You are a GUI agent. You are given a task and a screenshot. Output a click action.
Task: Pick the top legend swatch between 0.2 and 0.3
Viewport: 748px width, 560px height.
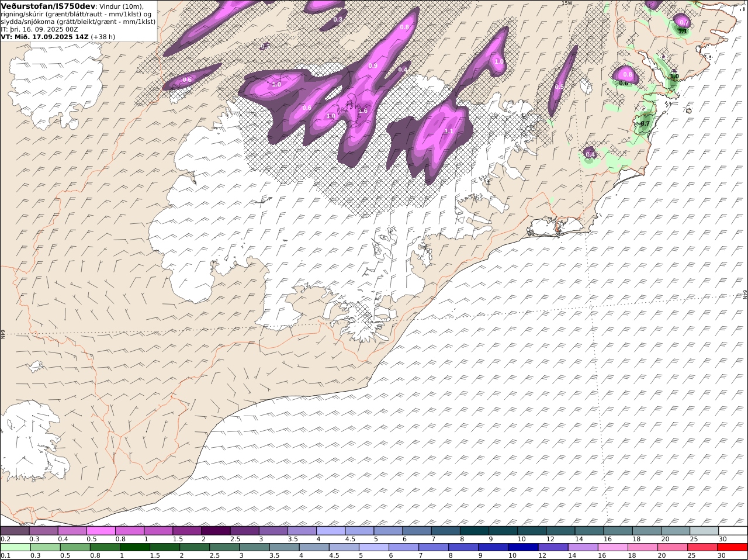coord(15,531)
